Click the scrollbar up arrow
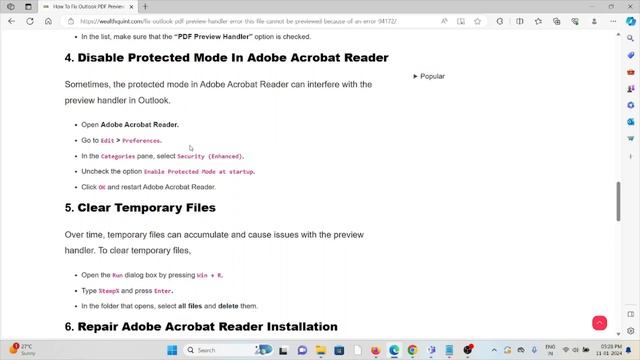Viewport: 640px width, 360px height. click(618, 35)
